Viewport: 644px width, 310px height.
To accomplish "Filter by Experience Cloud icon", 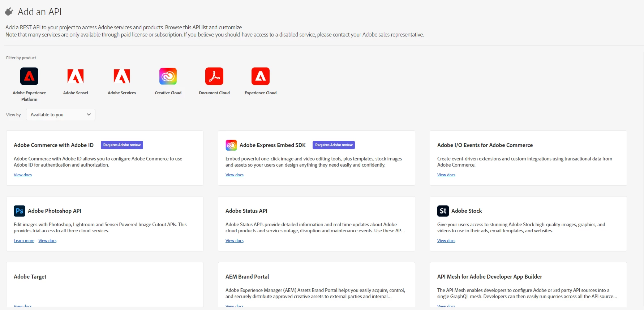I will pyautogui.click(x=261, y=76).
